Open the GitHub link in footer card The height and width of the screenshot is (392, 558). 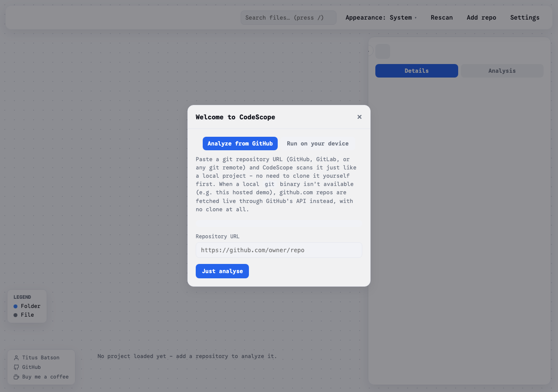coord(27,367)
